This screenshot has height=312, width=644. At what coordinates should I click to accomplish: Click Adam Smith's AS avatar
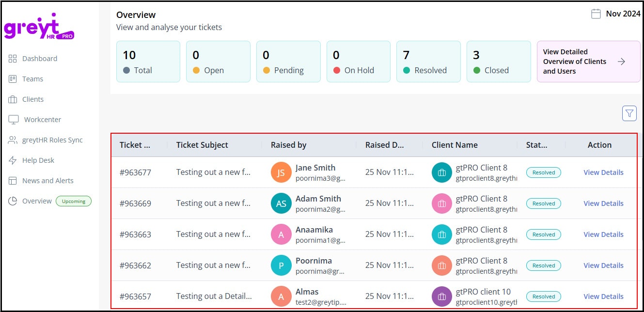tap(281, 203)
